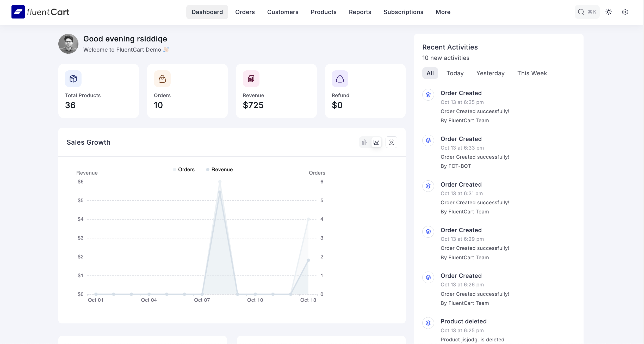Viewport: 644px width, 344px height.
Task: Toggle Revenue series in chart legend
Action: click(x=219, y=170)
